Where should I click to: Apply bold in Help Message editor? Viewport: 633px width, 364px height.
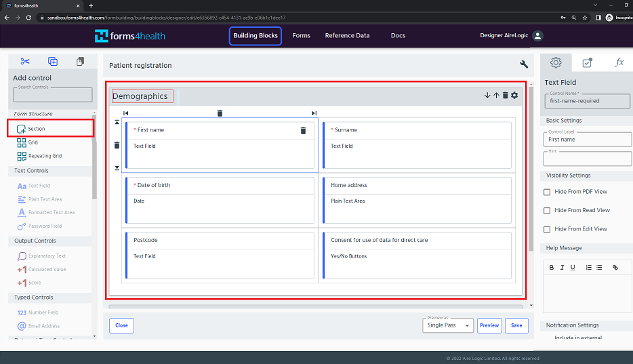click(x=552, y=267)
